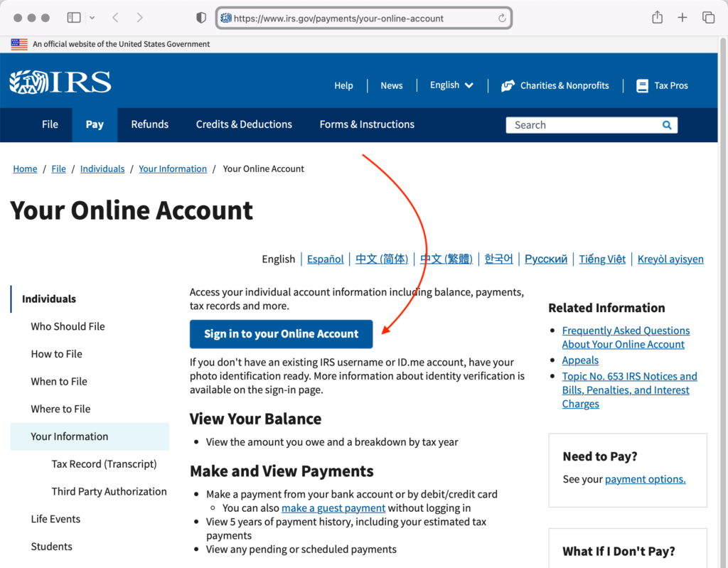Image resolution: width=728 pixels, height=568 pixels.
Task: Open the sidebar options chevron in Safari
Action: (92, 18)
